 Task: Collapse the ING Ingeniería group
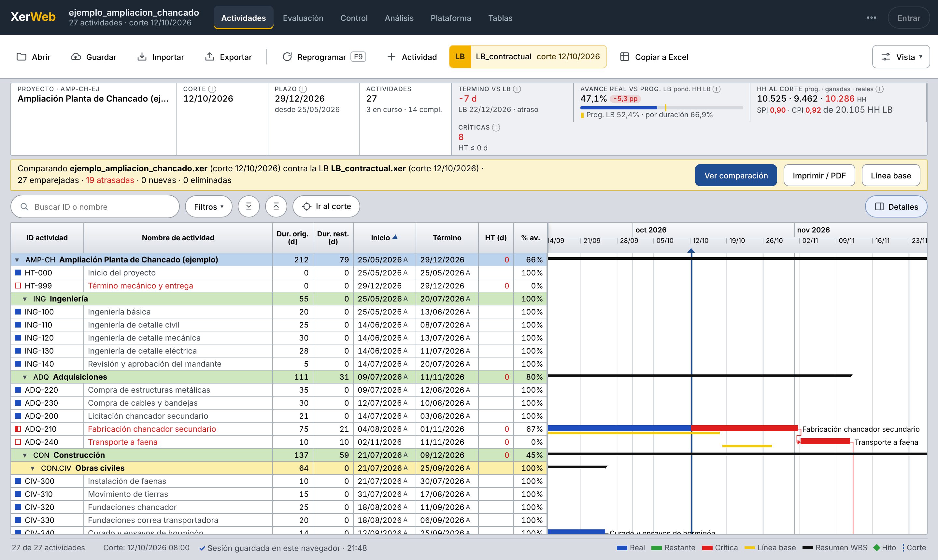click(x=25, y=299)
